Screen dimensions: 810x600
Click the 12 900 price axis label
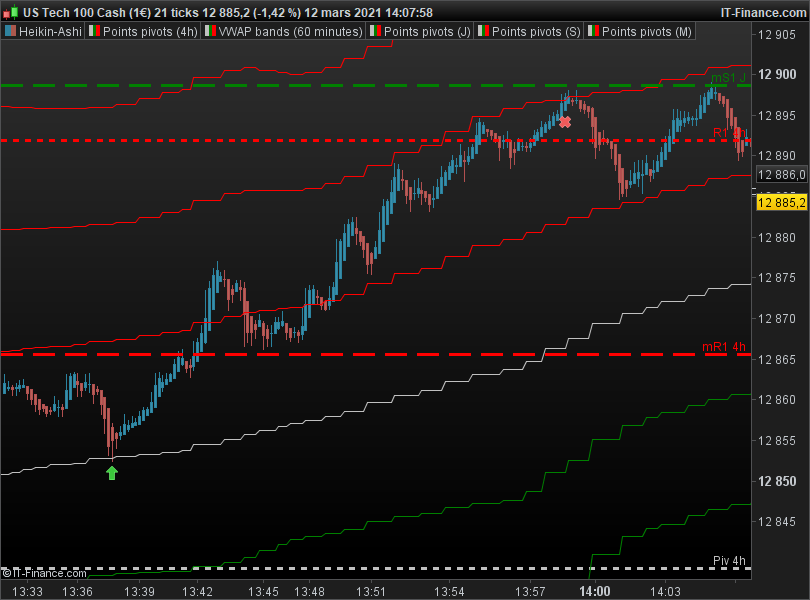click(x=777, y=74)
